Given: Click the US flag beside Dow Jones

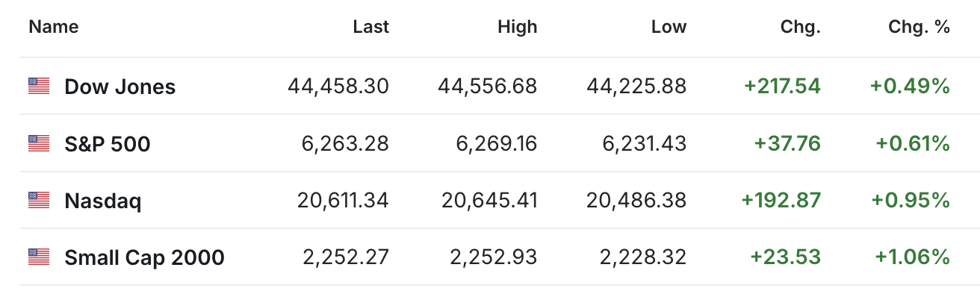Looking at the screenshot, I should point(39,87).
